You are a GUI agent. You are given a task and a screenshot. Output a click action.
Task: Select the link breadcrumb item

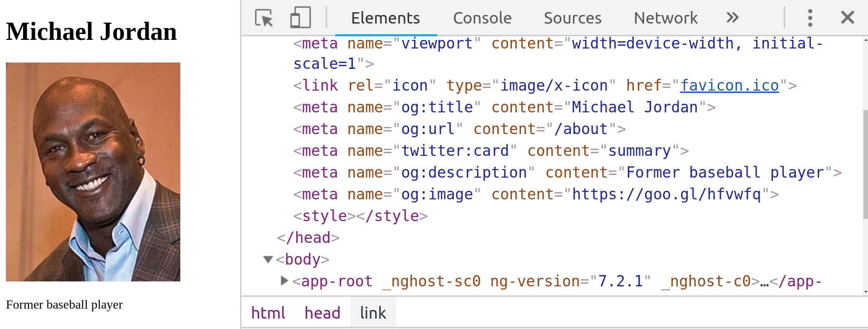coord(373,313)
